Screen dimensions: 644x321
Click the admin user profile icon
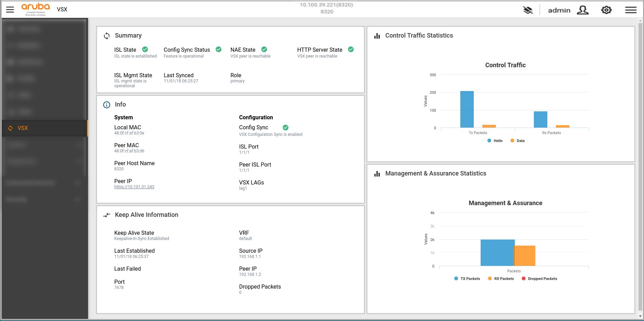point(583,10)
